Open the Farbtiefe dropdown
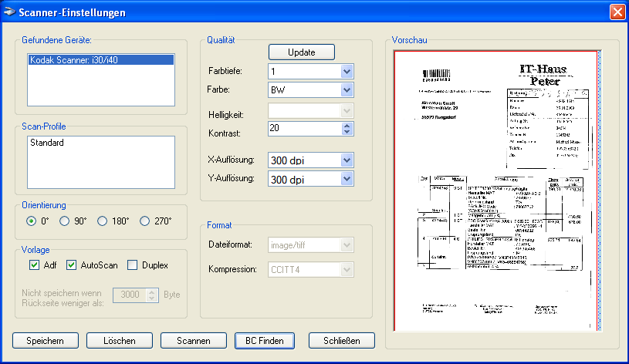The width and height of the screenshot is (629, 364). [347, 72]
